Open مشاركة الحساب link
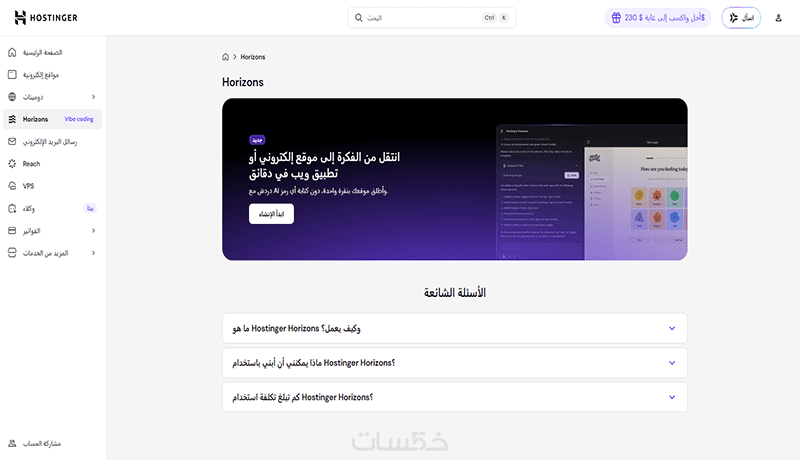800x460 pixels. [x=42, y=444]
